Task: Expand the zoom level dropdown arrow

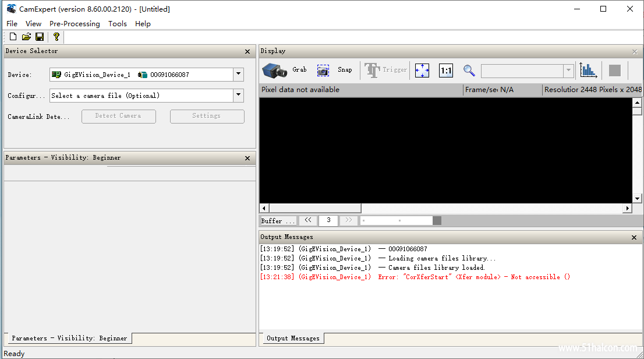Action: (x=568, y=71)
